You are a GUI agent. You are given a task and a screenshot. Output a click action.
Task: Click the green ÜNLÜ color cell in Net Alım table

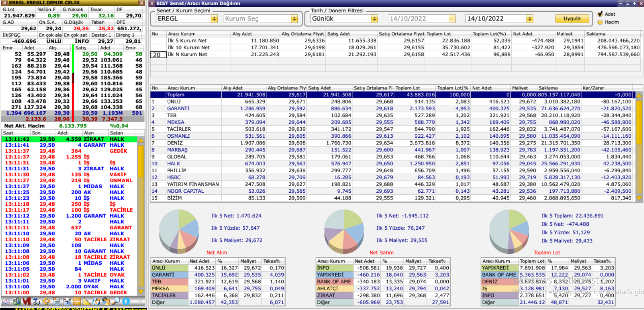pyautogui.click(x=169, y=268)
